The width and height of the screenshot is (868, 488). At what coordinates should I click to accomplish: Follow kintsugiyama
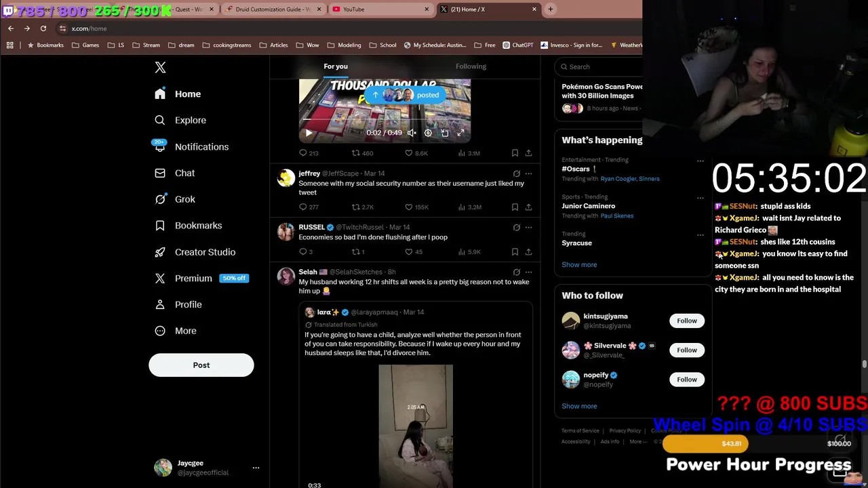tap(686, 321)
